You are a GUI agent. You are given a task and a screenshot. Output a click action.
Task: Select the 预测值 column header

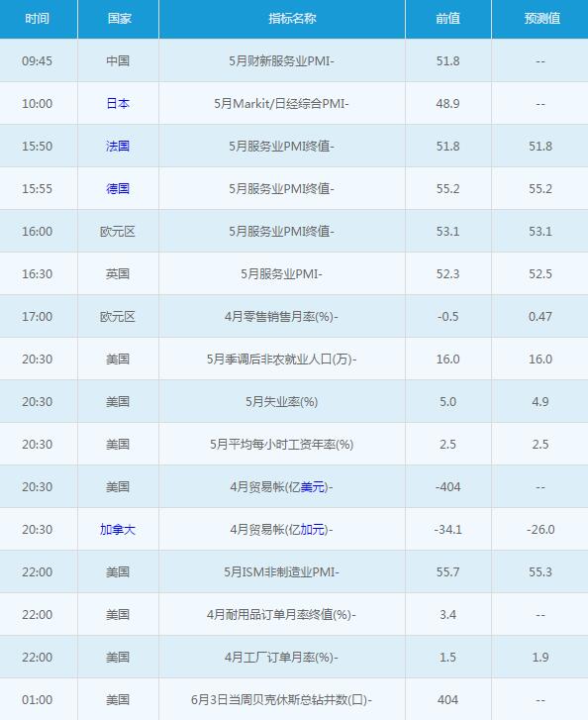(542, 19)
